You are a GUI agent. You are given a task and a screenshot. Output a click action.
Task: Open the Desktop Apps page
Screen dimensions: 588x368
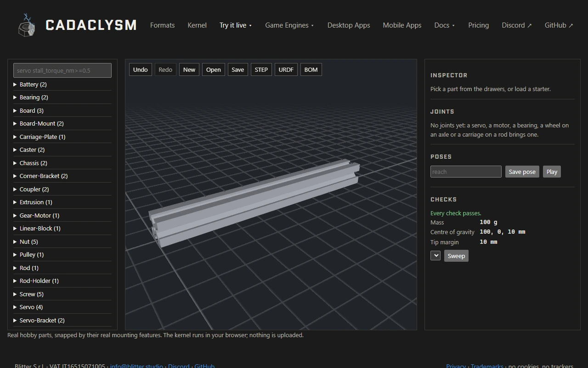[349, 25]
